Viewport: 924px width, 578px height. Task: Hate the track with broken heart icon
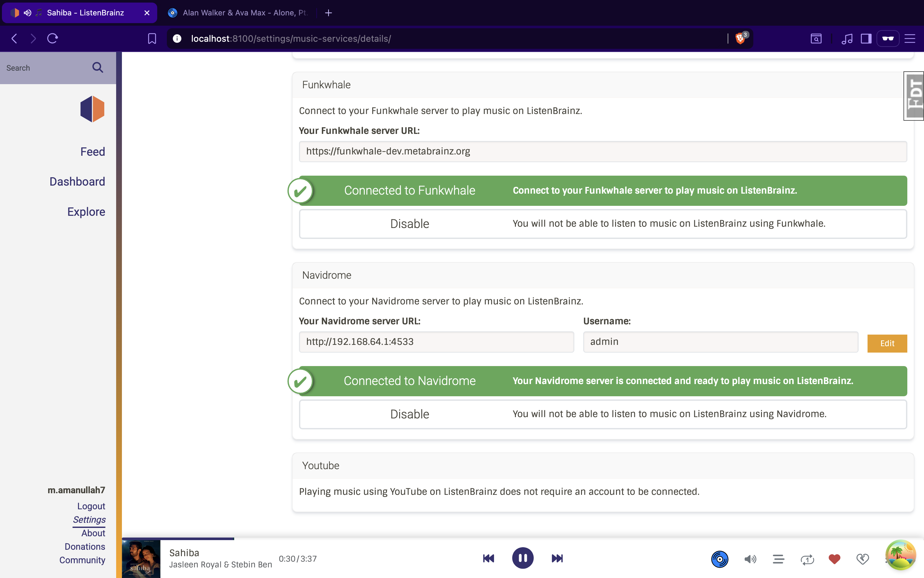862,559
